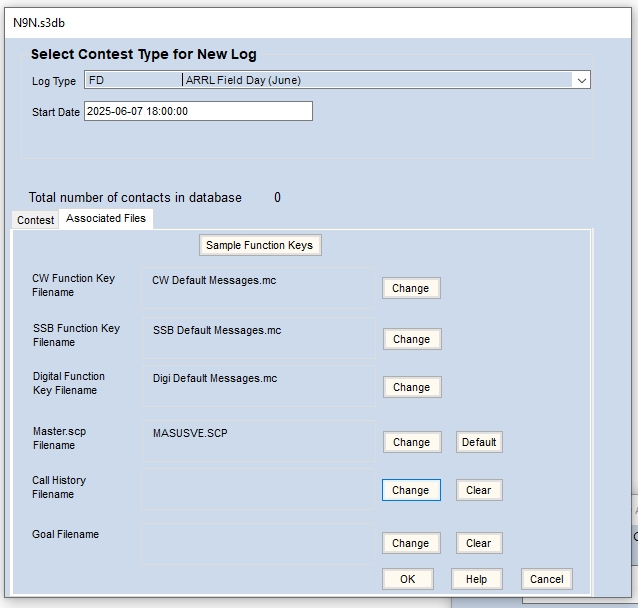Click the CW Default Messages.mc filename text

214,281
